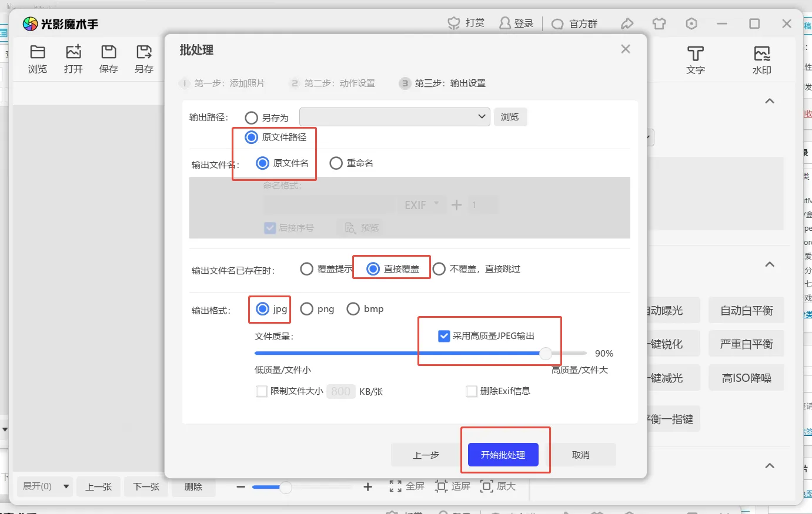
Task: Click the 适屏 fit-to-screen icon
Action: (442, 486)
